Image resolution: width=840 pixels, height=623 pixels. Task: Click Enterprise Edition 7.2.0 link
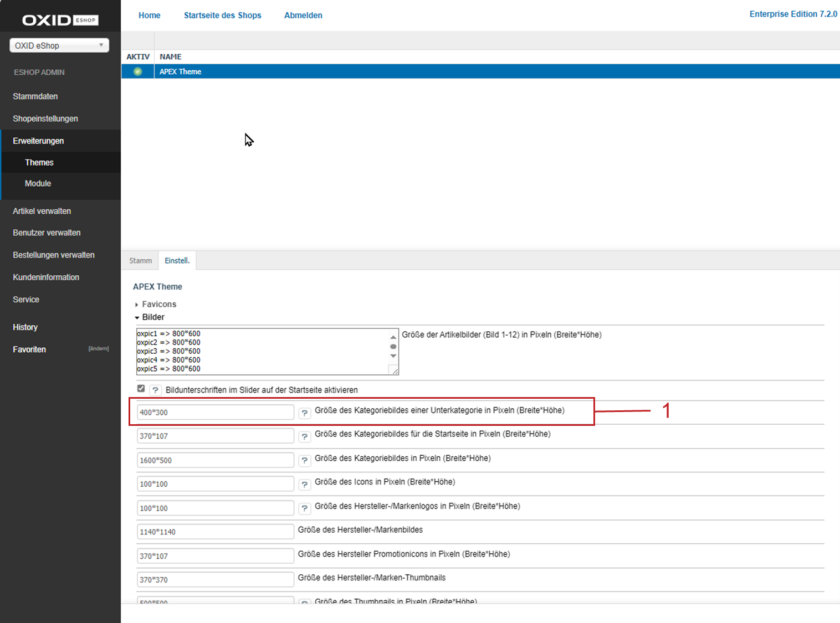click(x=793, y=14)
